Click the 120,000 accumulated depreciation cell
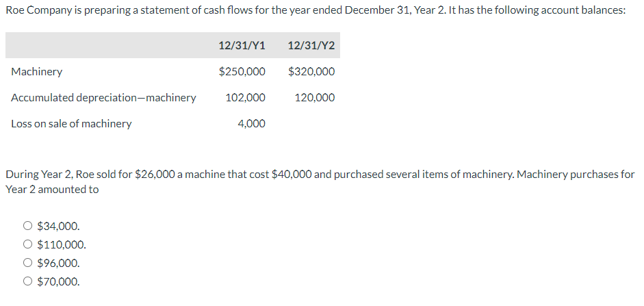This screenshot has height=306, width=644. click(x=315, y=98)
